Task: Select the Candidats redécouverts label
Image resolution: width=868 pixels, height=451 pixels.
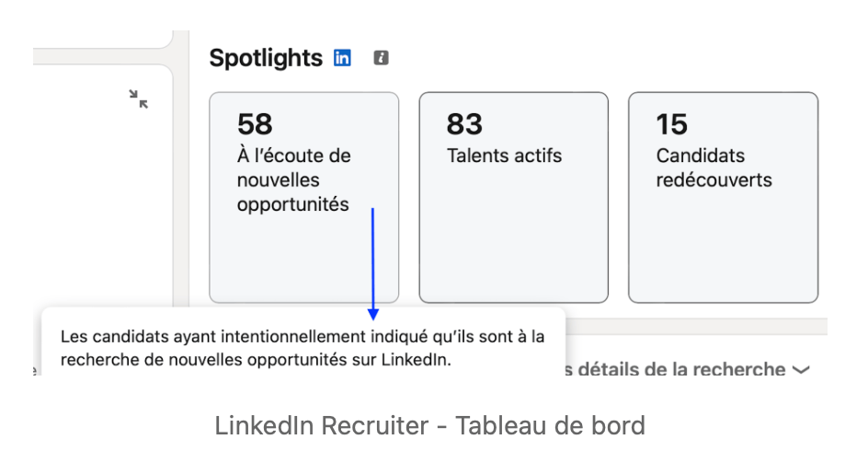Action: (714, 168)
